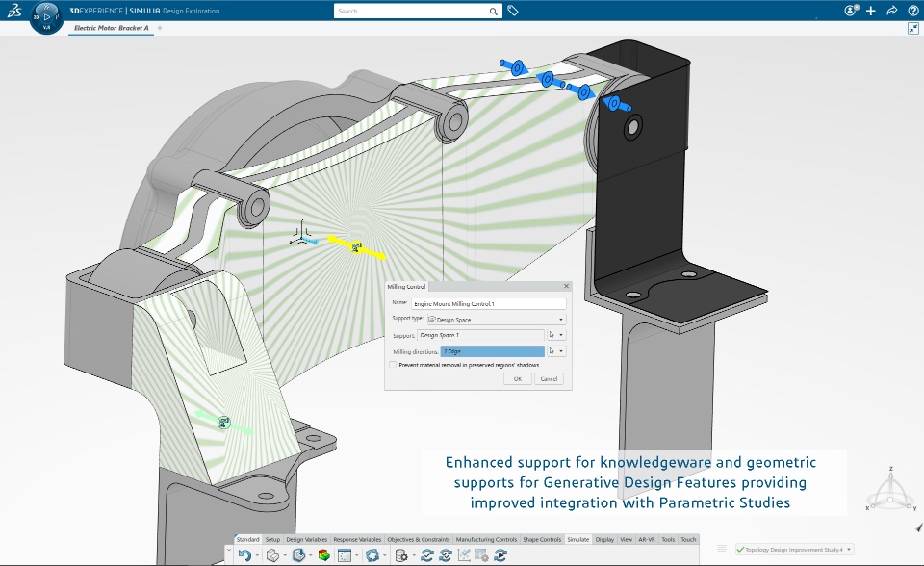Expand the Milling direction selection arrow
924x566 pixels.
[561, 350]
